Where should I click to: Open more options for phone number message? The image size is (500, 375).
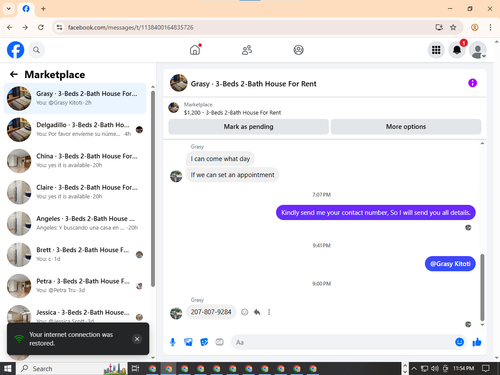pos(269,312)
